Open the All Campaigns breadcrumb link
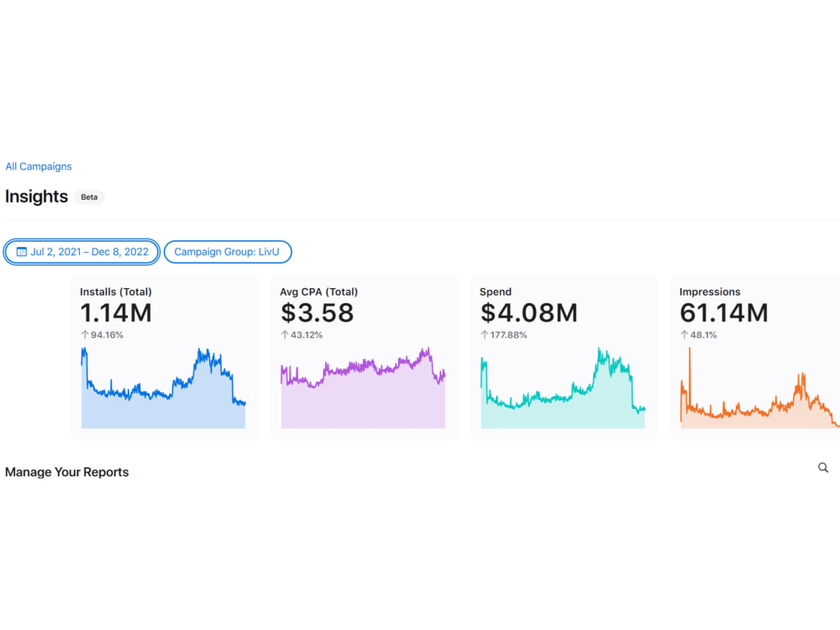The width and height of the screenshot is (840, 630). tap(39, 166)
